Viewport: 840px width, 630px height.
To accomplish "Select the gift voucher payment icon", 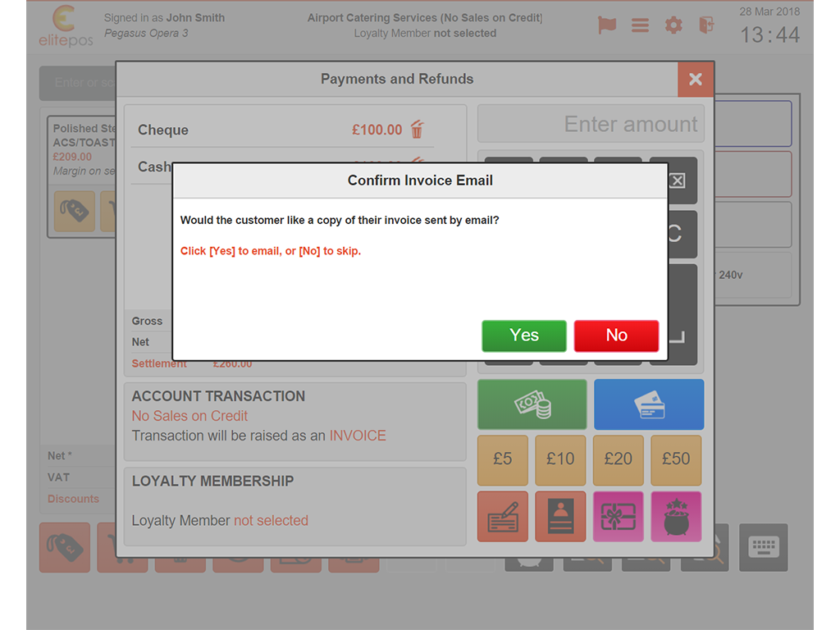I will coord(619,517).
